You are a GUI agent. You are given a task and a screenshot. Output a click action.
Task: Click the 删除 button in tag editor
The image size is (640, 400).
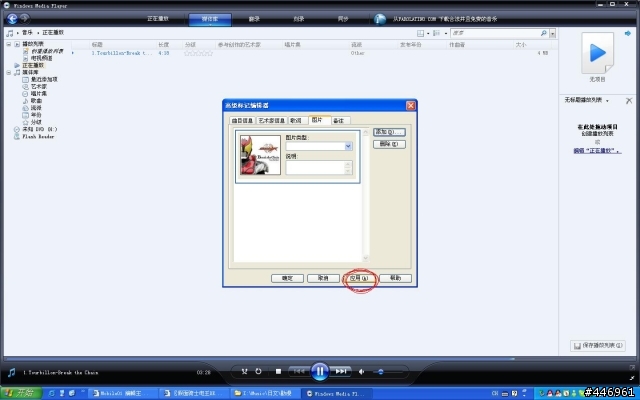(389, 144)
